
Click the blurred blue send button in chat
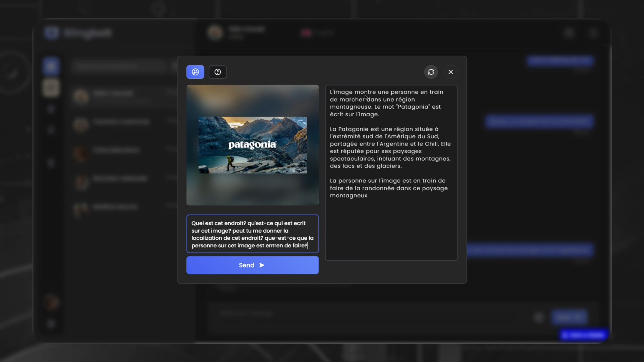(x=569, y=317)
